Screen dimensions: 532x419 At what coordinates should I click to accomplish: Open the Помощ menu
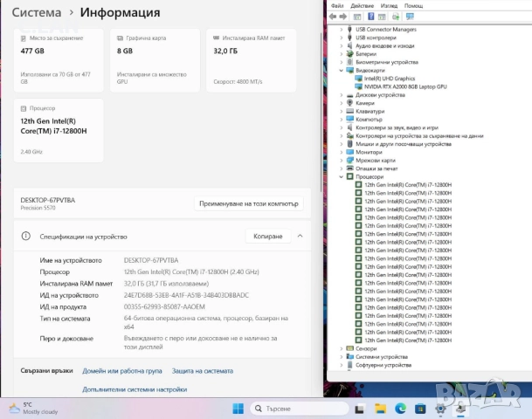(413, 6)
